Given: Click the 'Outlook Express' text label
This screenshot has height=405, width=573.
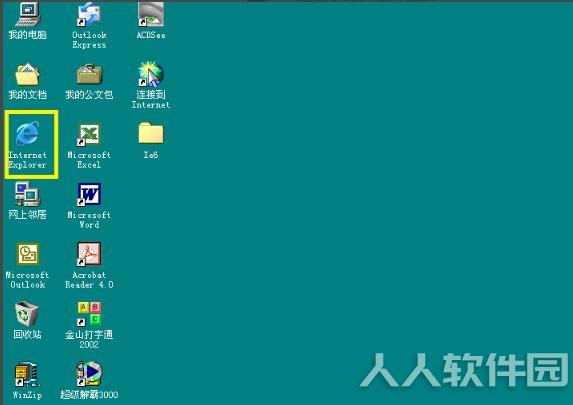Looking at the screenshot, I should pyautogui.click(x=89, y=40).
